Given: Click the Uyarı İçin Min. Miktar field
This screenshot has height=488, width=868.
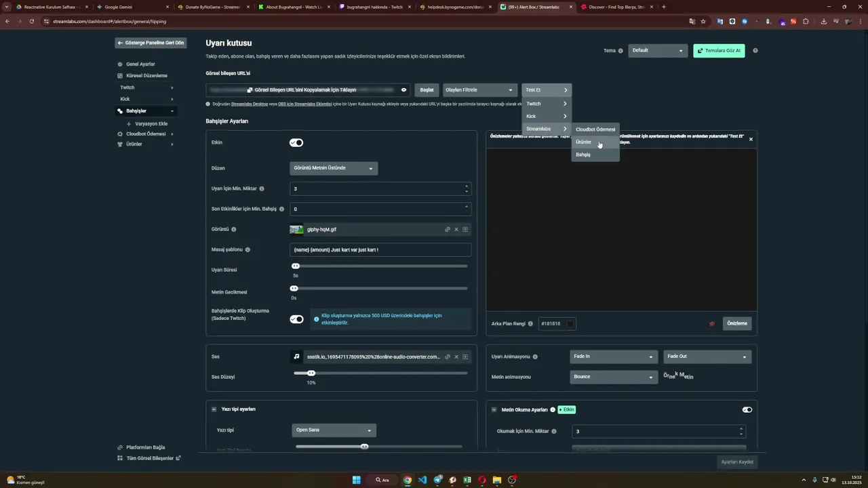Looking at the screenshot, I should click(x=380, y=188).
